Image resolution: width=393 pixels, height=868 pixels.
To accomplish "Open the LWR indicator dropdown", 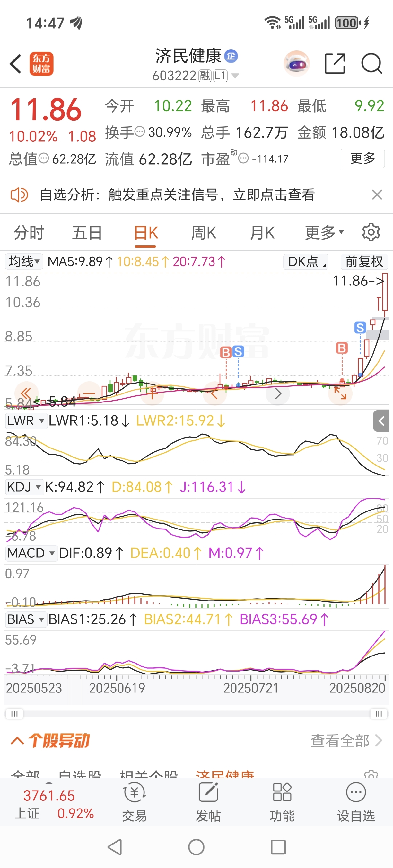I will 26,421.
